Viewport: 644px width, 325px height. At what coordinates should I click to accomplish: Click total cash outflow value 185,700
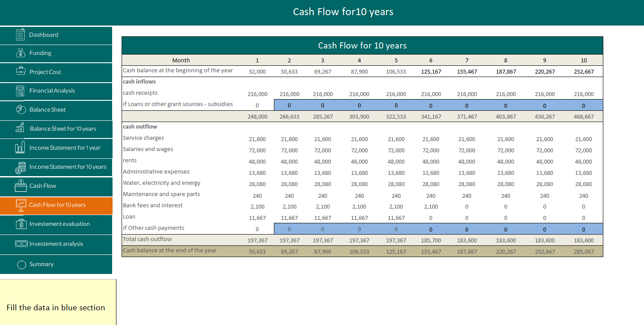[431, 241]
